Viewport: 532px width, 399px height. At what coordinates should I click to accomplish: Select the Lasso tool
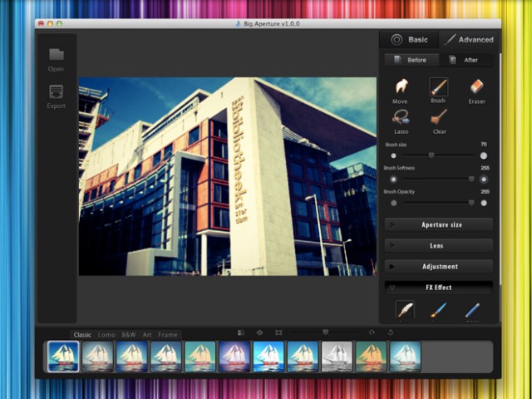pyautogui.click(x=401, y=118)
